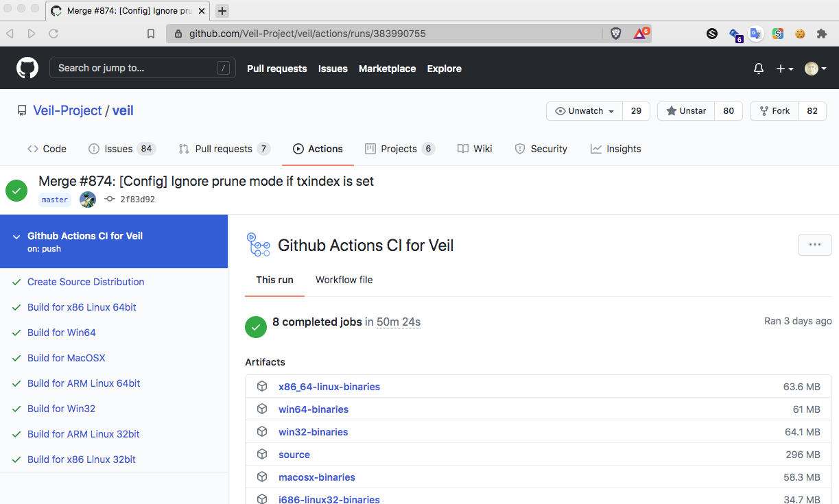Open the Build for Win64 job
Viewport: 839px width, 504px height.
tap(62, 333)
